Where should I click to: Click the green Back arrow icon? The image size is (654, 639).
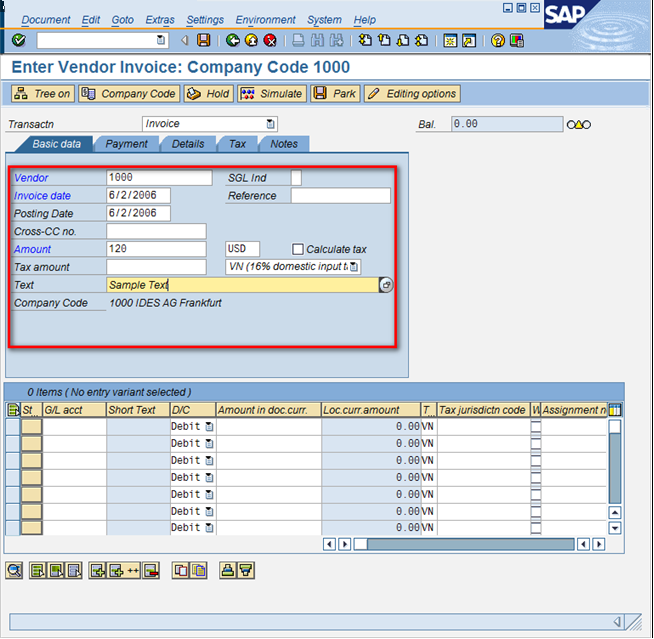[x=233, y=41]
